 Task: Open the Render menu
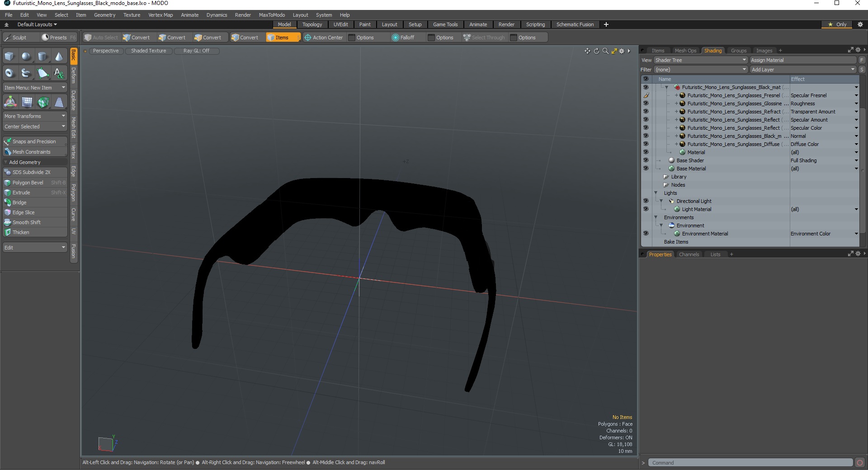[x=243, y=15]
